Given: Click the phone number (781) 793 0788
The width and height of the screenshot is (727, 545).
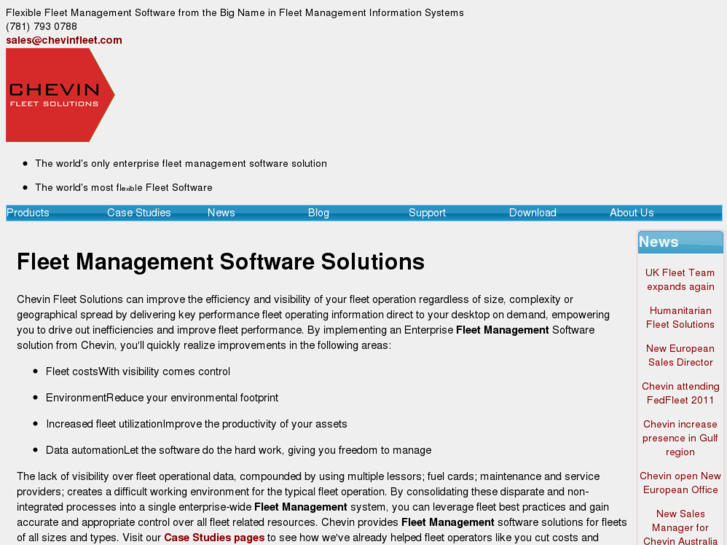Looking at the screenshot, I should point(41,26).
